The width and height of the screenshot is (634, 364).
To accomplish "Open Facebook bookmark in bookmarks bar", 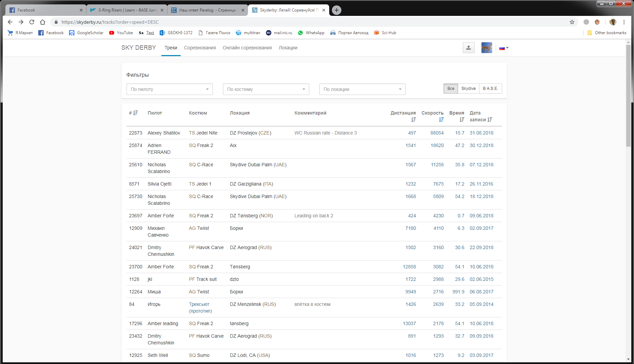I will 51,33.
